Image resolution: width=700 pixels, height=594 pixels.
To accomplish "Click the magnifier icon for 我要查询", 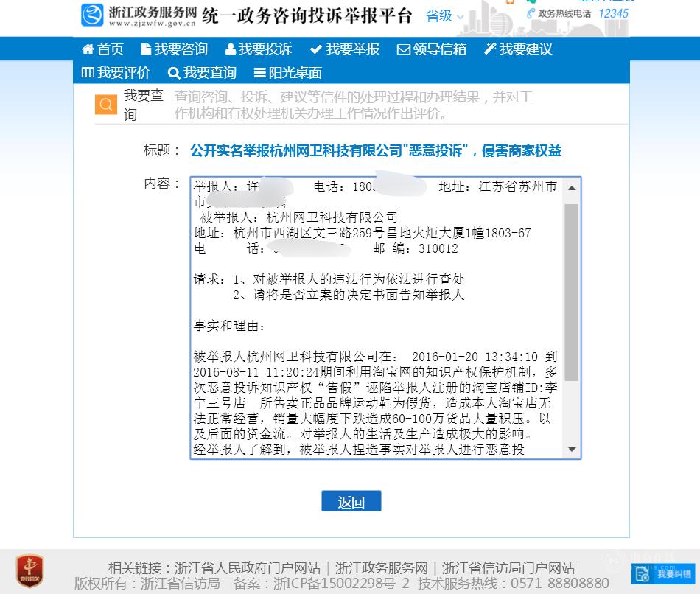I will point(174,73).
